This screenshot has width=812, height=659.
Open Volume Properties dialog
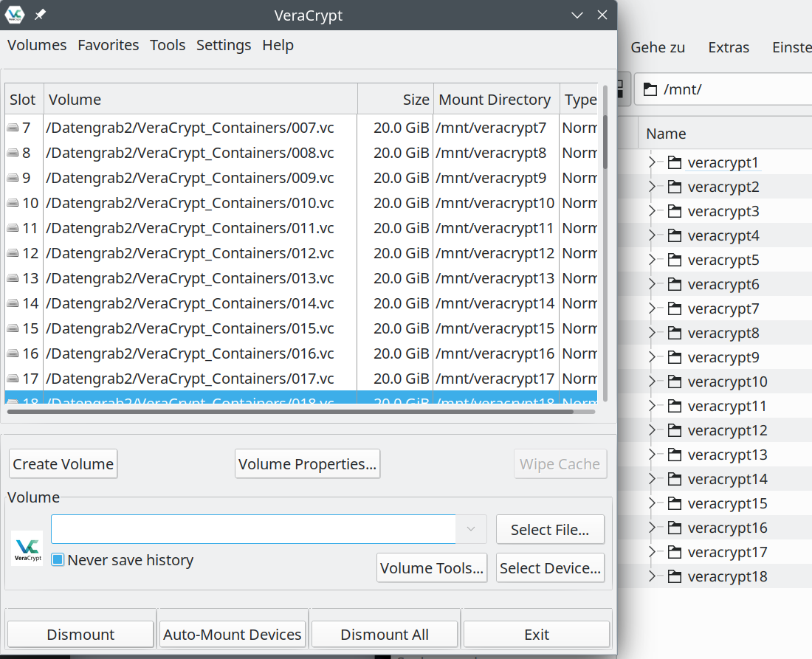coord(307,464)
